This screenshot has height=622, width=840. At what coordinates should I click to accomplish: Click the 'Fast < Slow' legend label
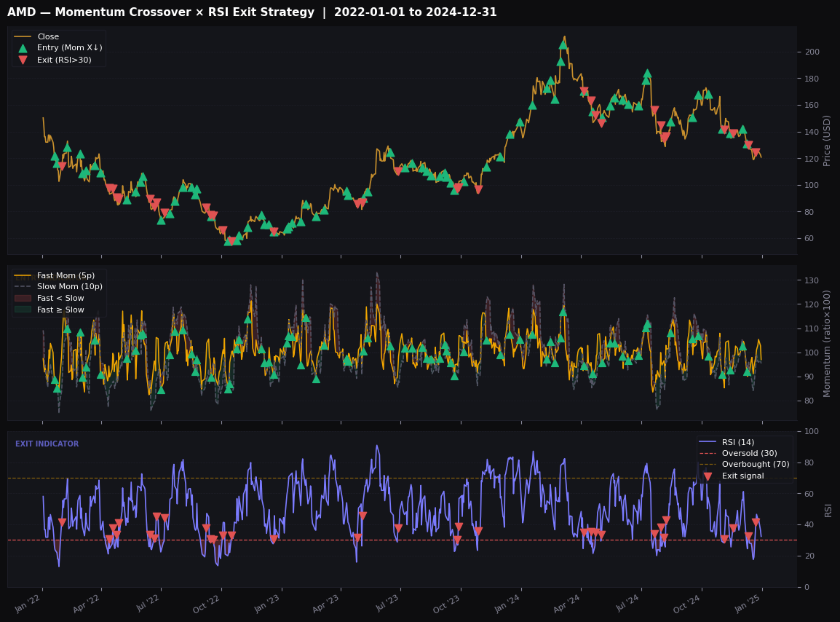(60, 298)
